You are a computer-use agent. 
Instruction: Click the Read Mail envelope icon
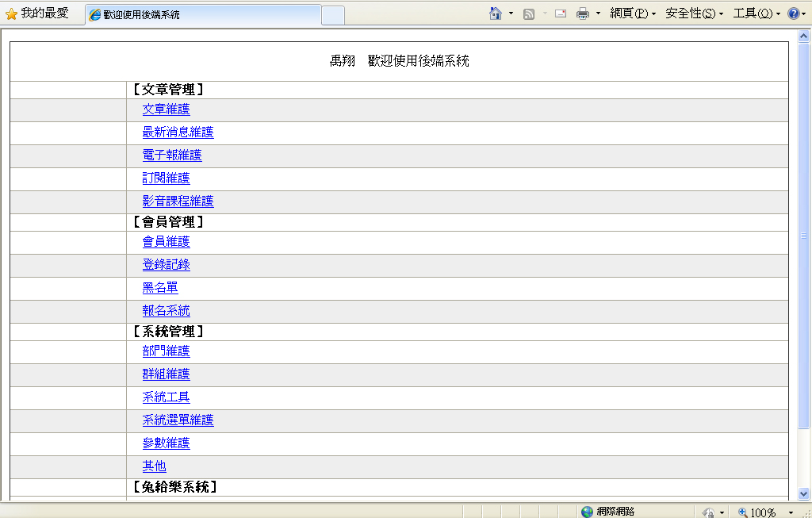tap(561, 13)
